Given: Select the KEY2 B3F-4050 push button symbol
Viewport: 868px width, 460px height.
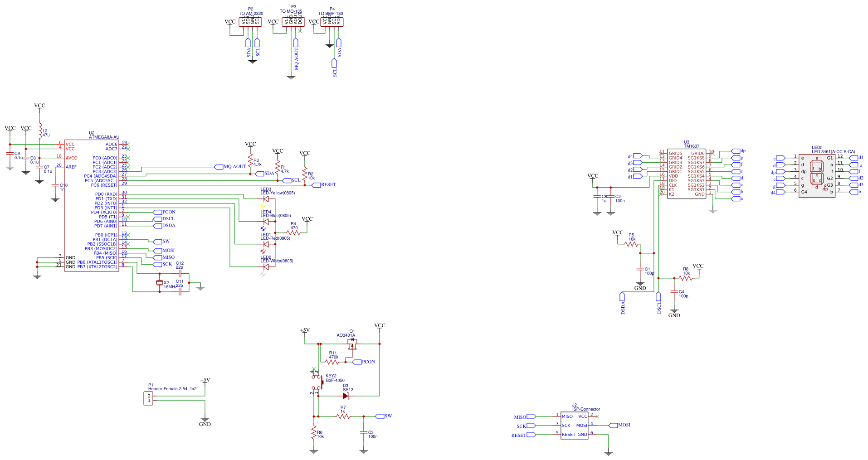Looking at the screenshot, I should pos(317,383).
